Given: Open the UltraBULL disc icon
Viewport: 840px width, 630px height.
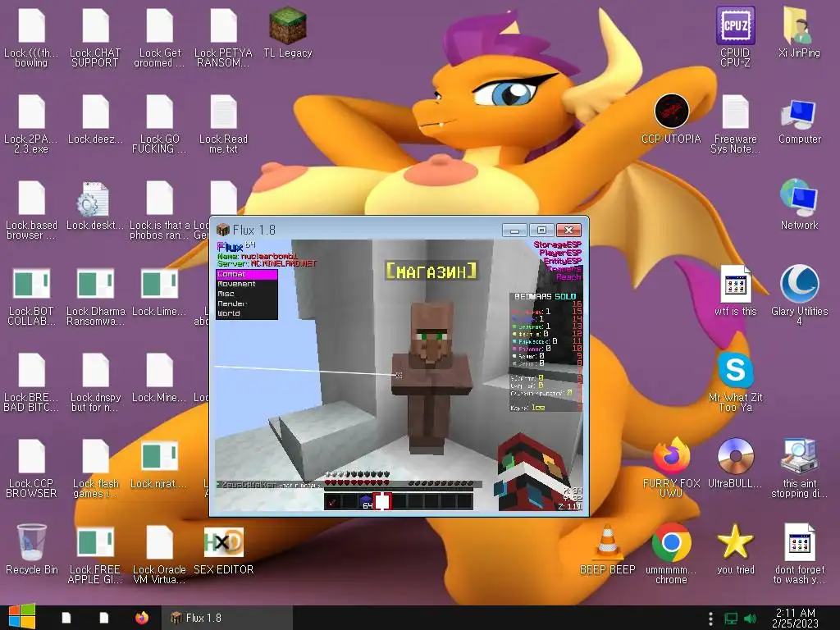Looking at the screenshot, I should pos(736,456).
